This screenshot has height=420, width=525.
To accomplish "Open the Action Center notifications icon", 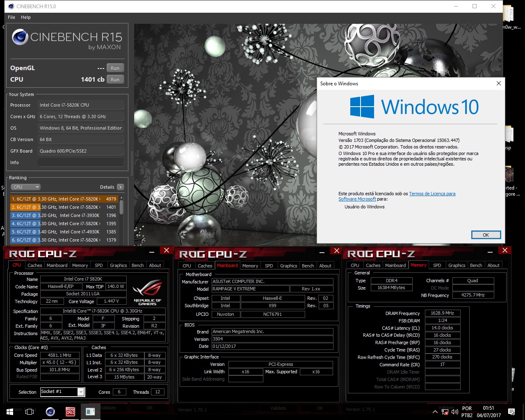I will [511, 411].
